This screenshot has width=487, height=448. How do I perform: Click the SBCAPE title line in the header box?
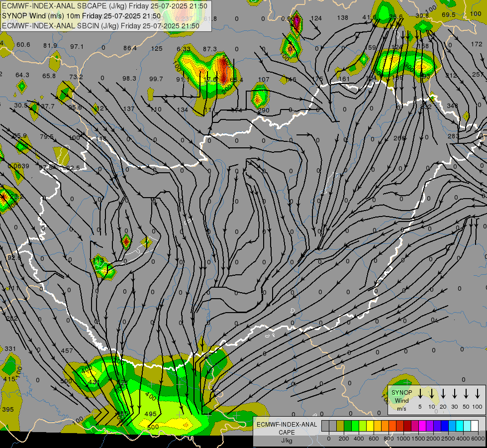click(x=104, y=6)
